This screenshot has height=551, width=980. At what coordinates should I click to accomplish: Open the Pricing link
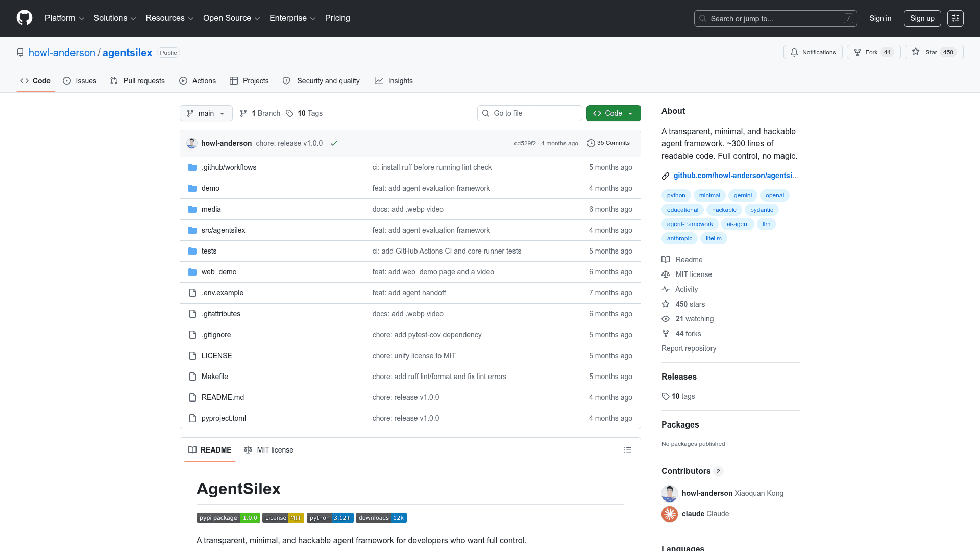point(337,18)
